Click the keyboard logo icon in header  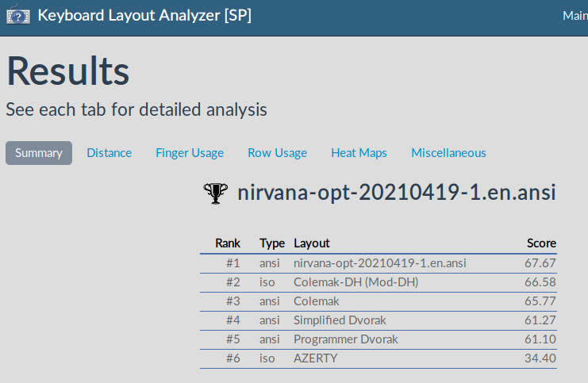17,16
